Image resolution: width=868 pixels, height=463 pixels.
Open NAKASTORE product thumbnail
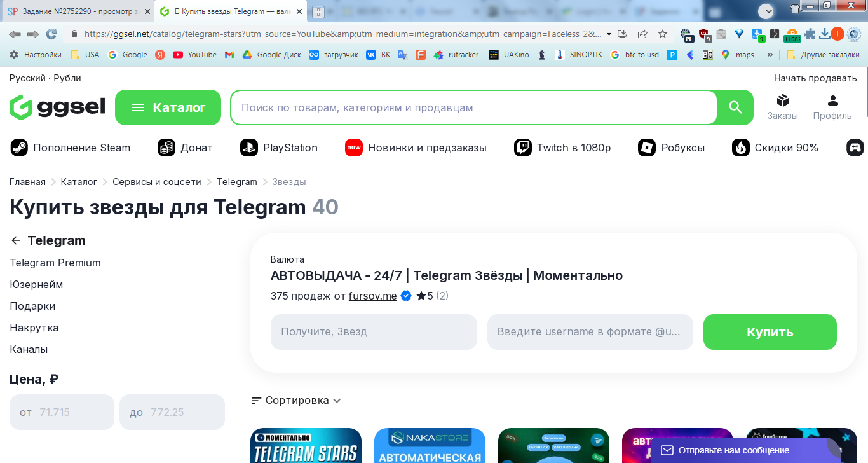point(430,445)
